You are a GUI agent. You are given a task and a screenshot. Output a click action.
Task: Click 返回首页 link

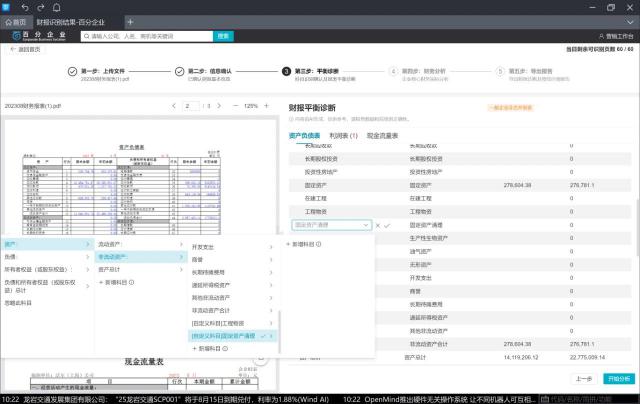[x=28, y=48]
